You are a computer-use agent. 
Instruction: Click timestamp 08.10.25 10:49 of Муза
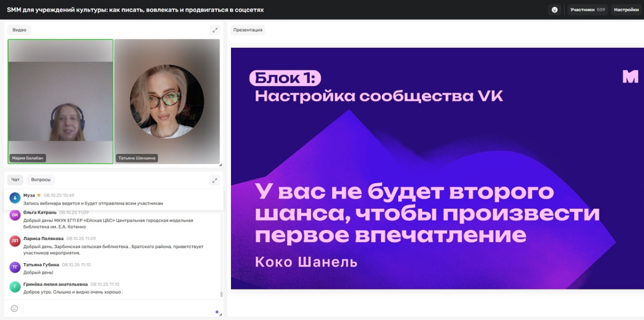click(59, 195)
